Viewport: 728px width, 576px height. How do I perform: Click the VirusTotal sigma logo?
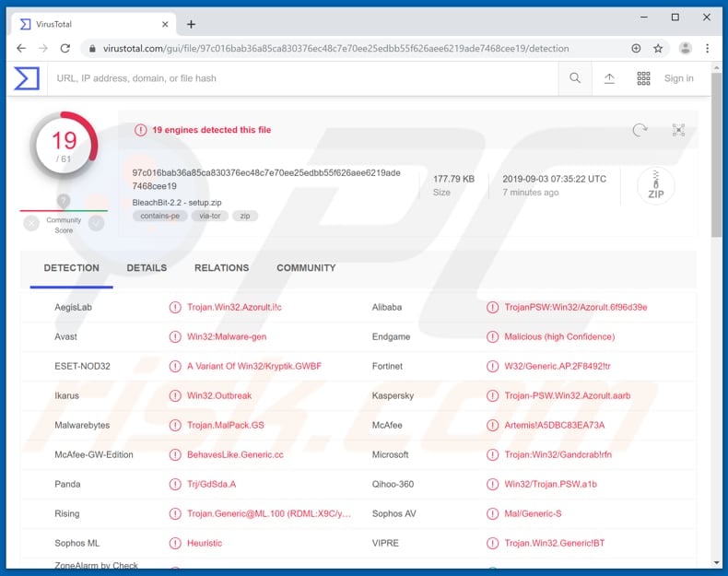click(x=27, y=78)
